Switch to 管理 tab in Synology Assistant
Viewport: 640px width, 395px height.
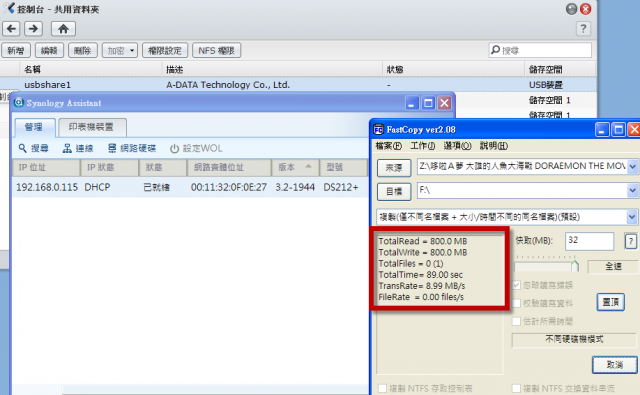pyautogui.click(x=34, y=127)
